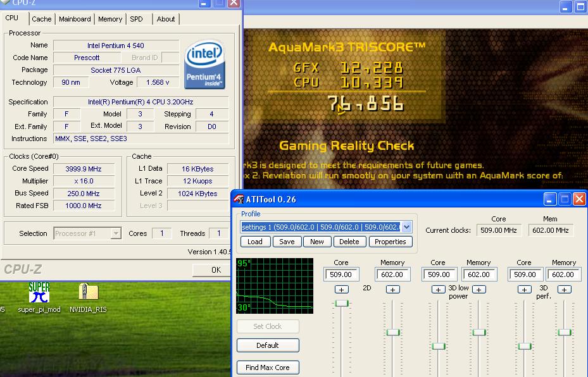Click the Intel Pentium 4 540 name field
Image resolution: width=588 pixels, height=377 pixels.
point(116,46)
